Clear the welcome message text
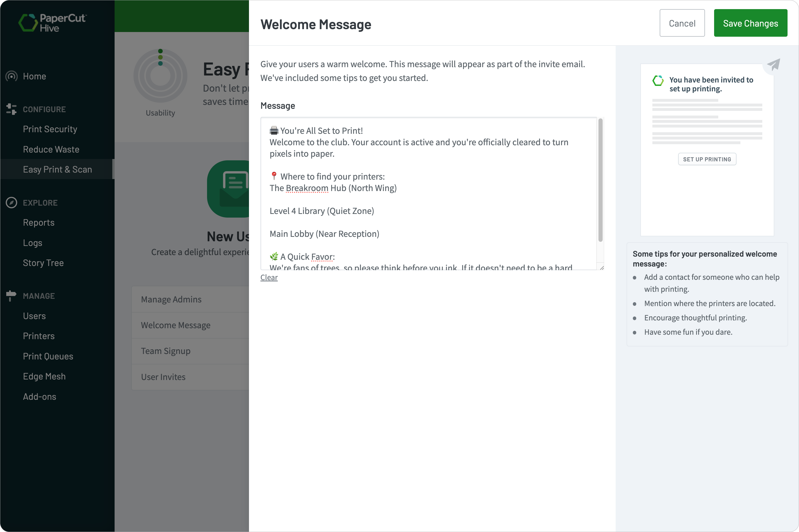Image resolution: width=799 pixels, height=532 pixels. [x=269, y=277]
